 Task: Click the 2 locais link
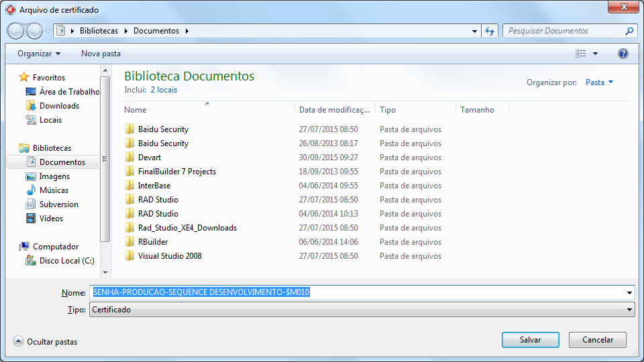point(164,90)
